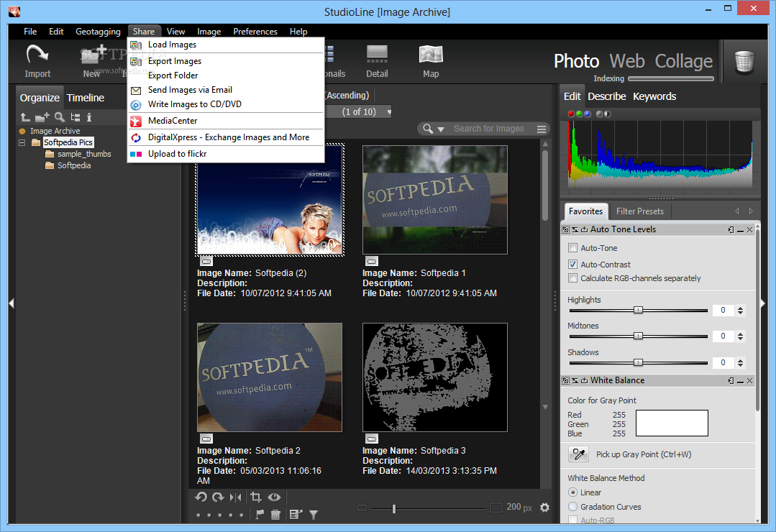Open the search options list icon
Viewport: 776px width, 532px height.
click(542, 129)
